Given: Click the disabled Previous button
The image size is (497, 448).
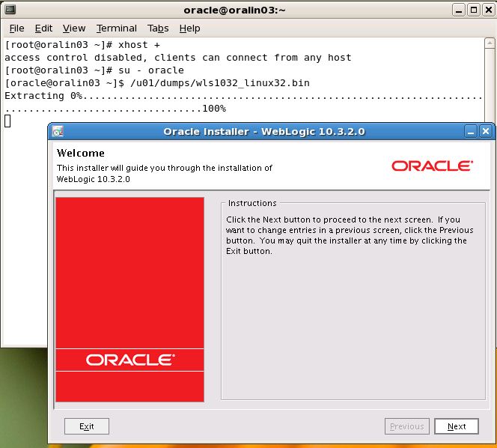Looking at the screenshot, I should click(x=407, y=426).
